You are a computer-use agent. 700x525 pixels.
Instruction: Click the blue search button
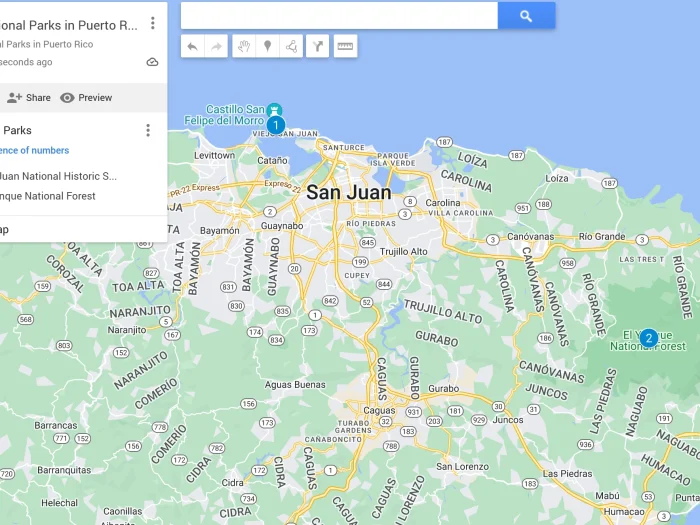(526, 16)
